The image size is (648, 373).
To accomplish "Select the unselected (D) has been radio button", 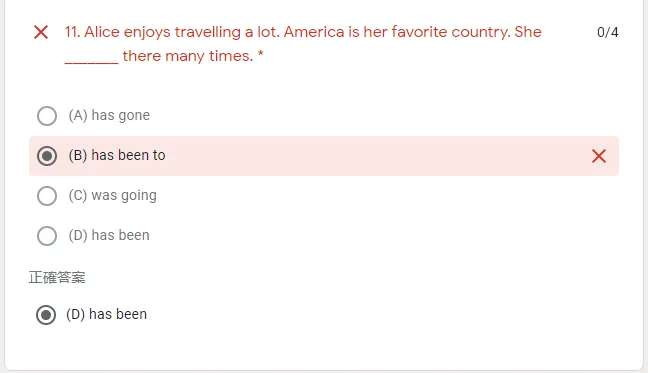I will 47,235.
